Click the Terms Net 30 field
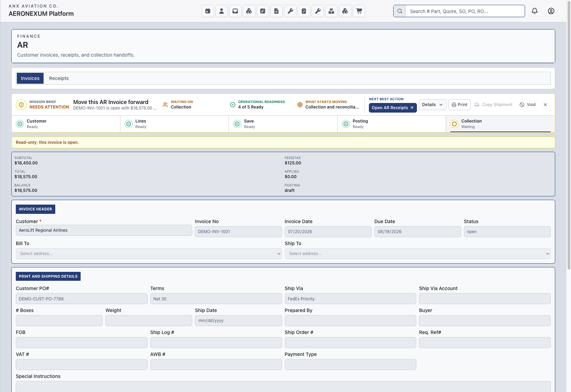The height and width of the screenshot is (392, 571). [x=216, y=299]
